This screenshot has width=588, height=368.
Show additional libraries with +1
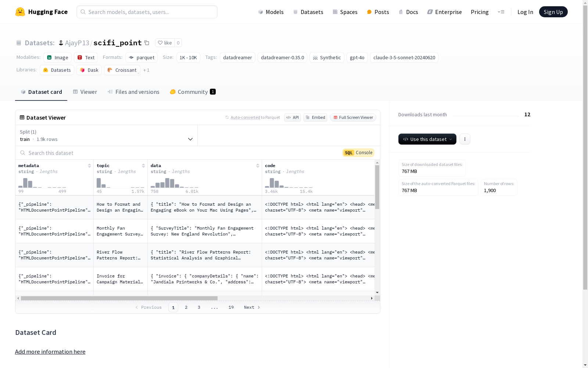point(146,70)
